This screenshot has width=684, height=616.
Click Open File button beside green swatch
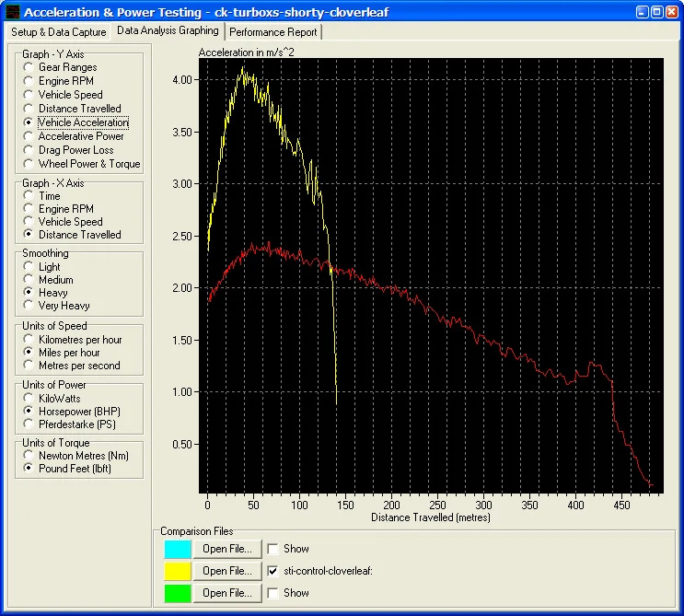coord(228,593)
